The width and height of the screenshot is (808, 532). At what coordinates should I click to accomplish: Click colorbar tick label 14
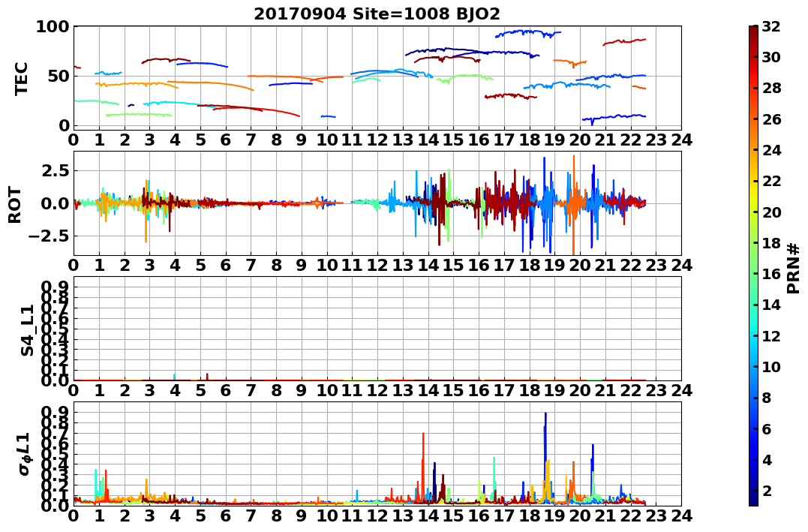coord(771,305)
